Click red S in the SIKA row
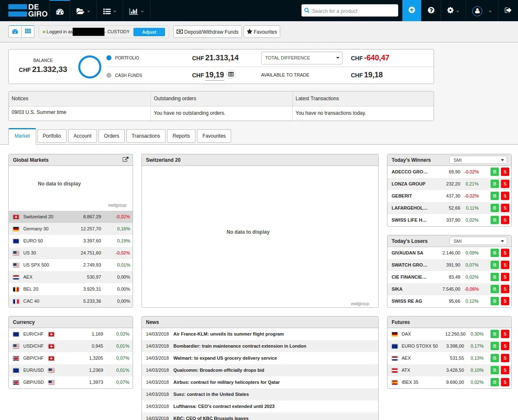518x420 pixels. [505, 289]
